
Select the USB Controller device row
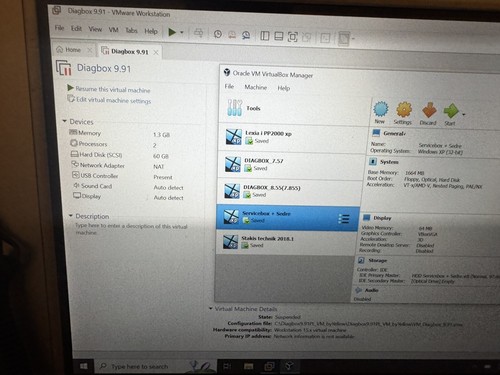[x=122, y=176]
